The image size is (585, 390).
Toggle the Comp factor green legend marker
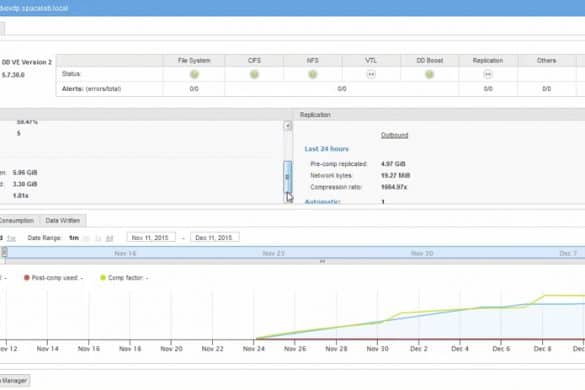point(103,278)
